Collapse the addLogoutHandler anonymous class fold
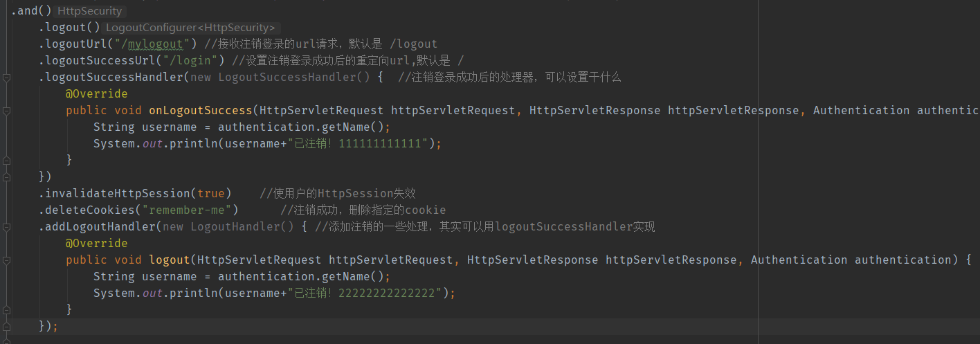This screenshot has height=344, width=980. pos(6,227)
